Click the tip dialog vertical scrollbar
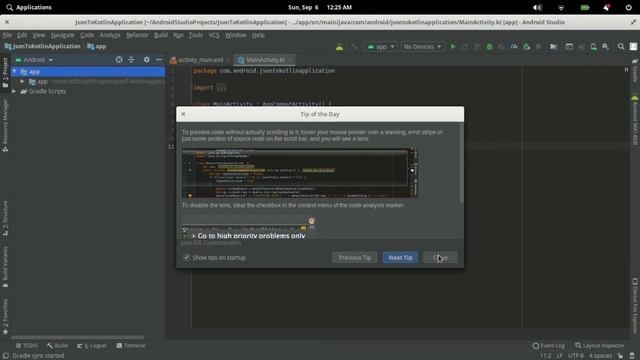 click(x=461, y=163)
